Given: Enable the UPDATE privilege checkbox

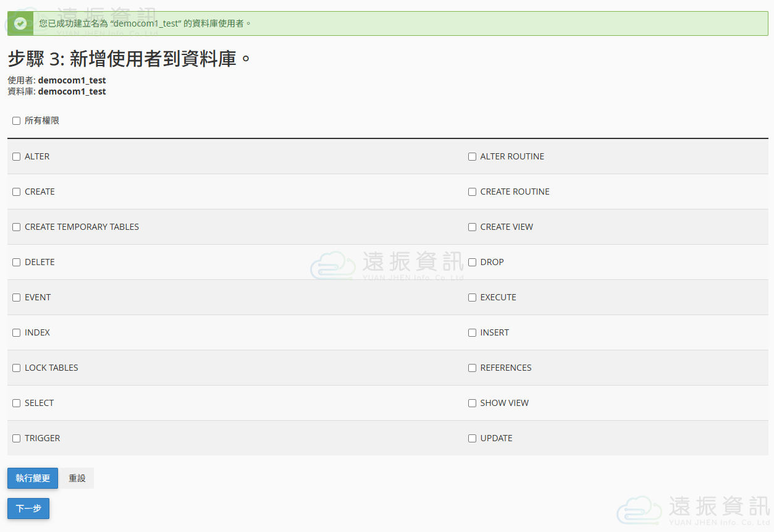Looking at the screenshot, I should [x=473, y=439].
